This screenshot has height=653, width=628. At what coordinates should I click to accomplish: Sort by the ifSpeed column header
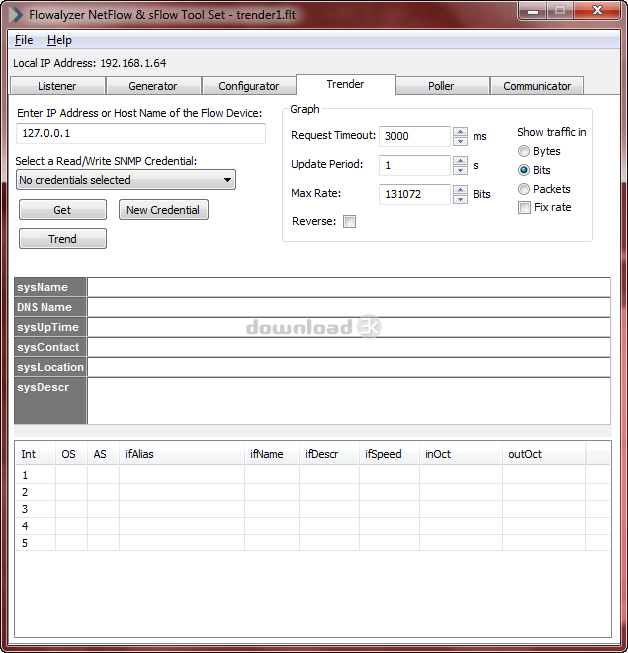point(389,454)
